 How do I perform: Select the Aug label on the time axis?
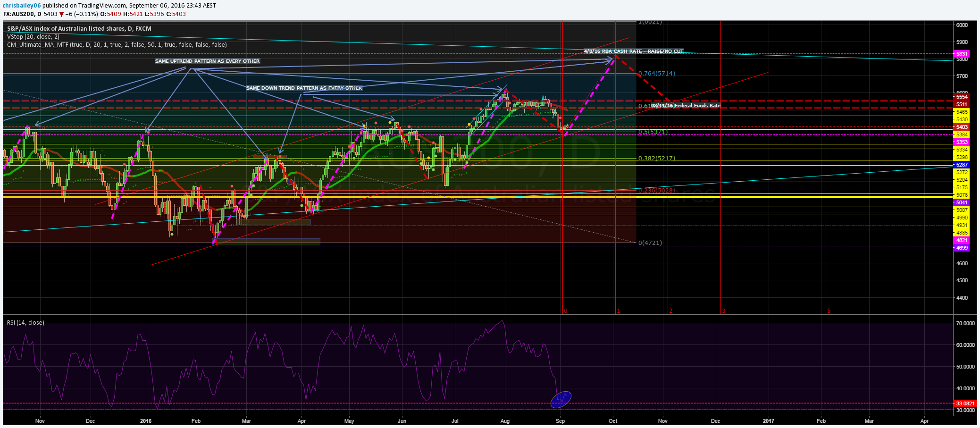click(505, 421)
